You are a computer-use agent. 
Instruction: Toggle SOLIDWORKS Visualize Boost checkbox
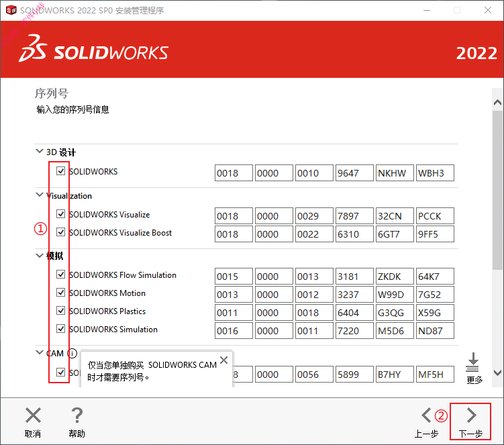coord(61,232)
